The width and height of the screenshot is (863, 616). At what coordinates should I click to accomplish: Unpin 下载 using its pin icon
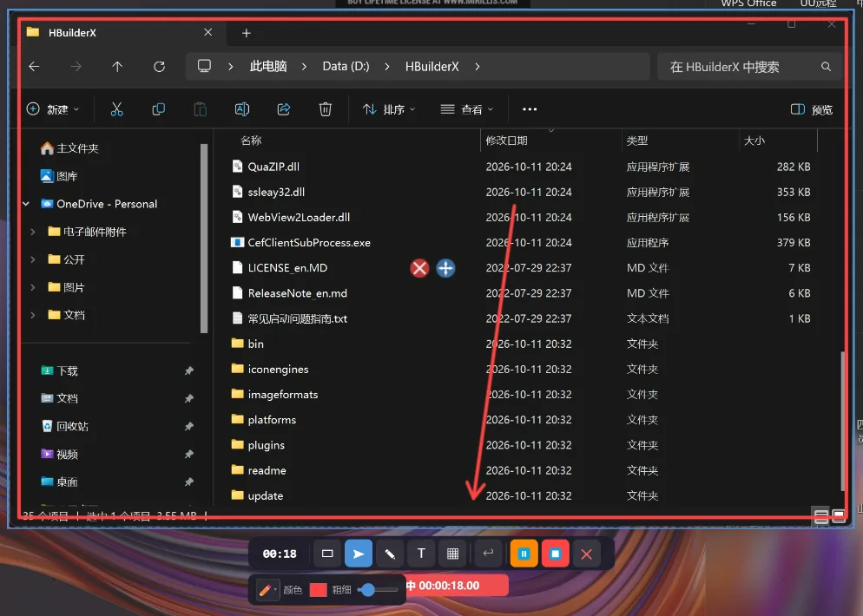[x=188, y=370]
